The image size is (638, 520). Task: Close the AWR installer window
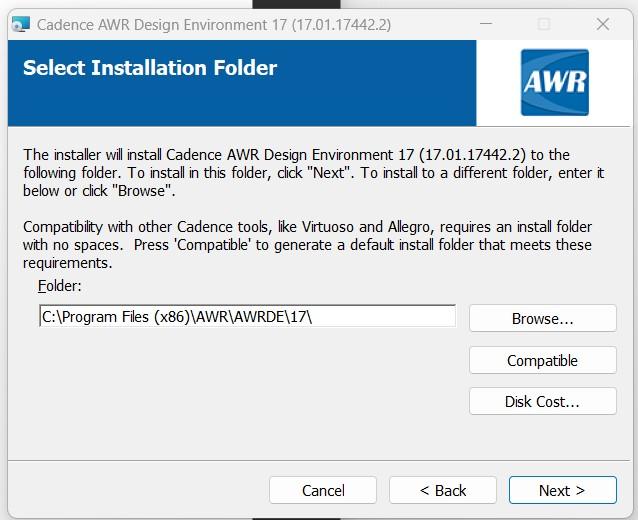coord(603,24)
